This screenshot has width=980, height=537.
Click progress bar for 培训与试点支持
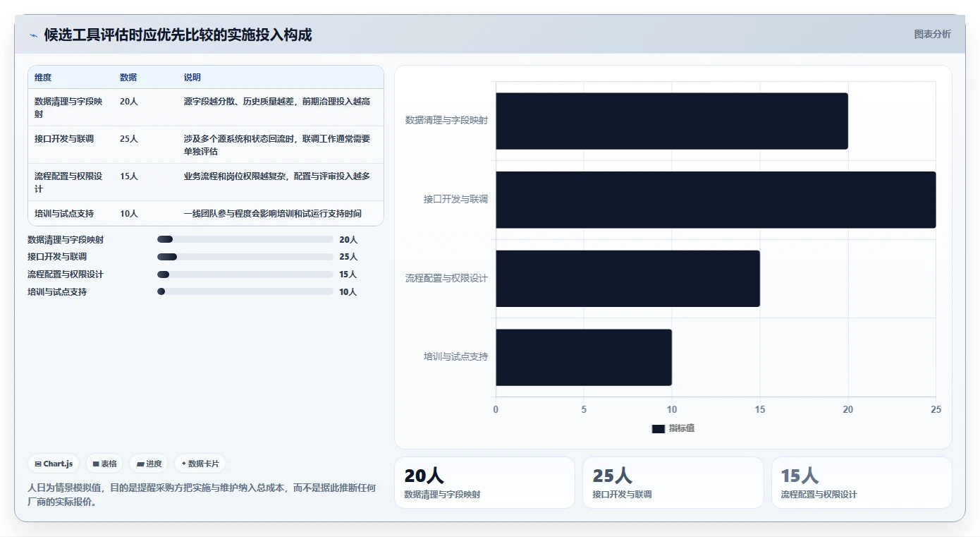pyautogui.click(x=245, y=291)
